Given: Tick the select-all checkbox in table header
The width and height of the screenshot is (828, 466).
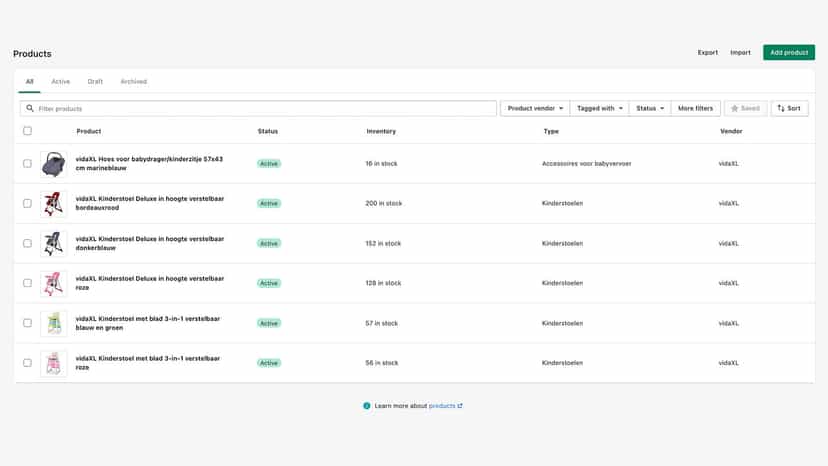Looking at the screenshot, I should (27, 131).
